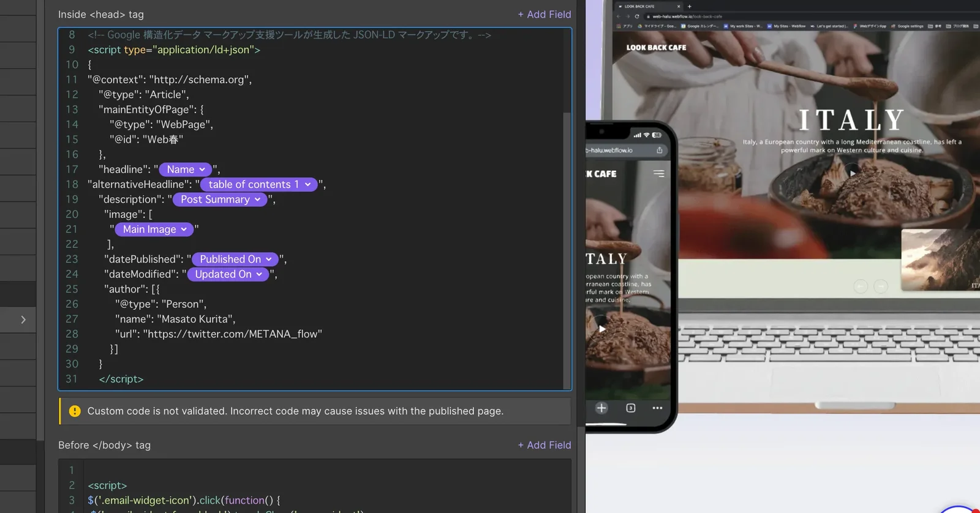The height and width of the screenshot is (513, 980).
Task: Open the table of contents 1 field chip
Action: tap(259, 184)
